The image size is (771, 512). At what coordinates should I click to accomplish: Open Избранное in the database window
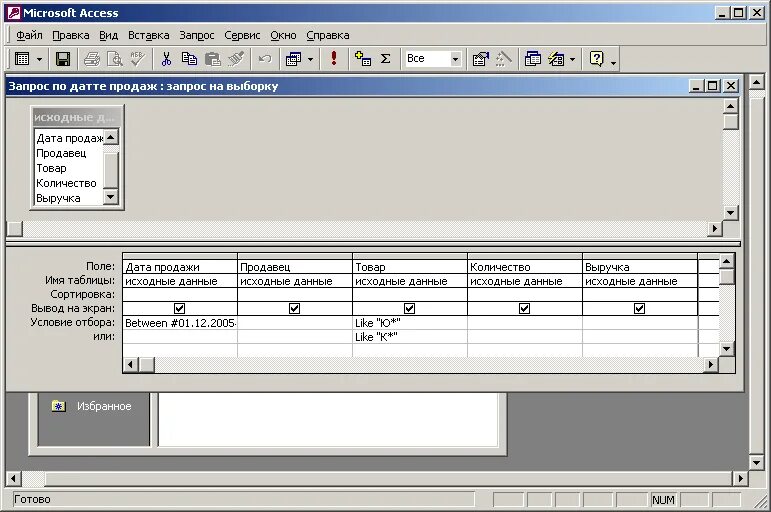[104, 406]
